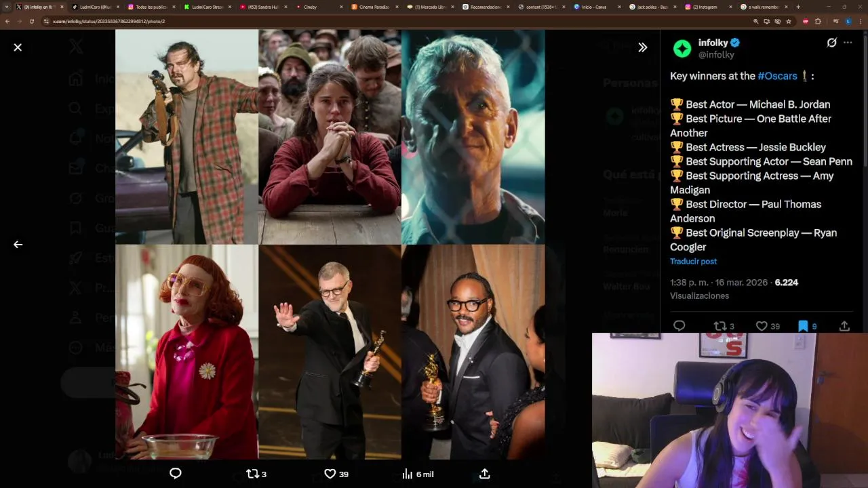The image size is (868, 488).
Task: Open site info icon in address bar
Action: coord(46,21)
